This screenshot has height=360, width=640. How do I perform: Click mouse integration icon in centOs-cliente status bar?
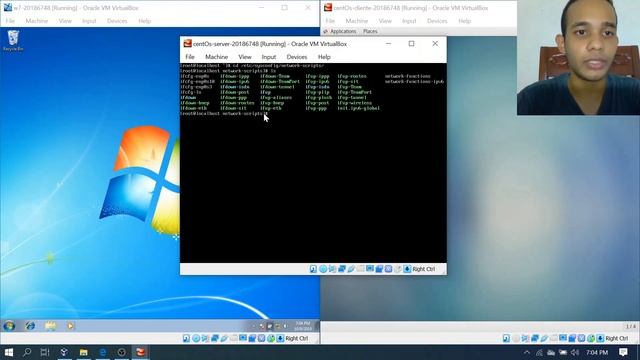pos(591,338)
